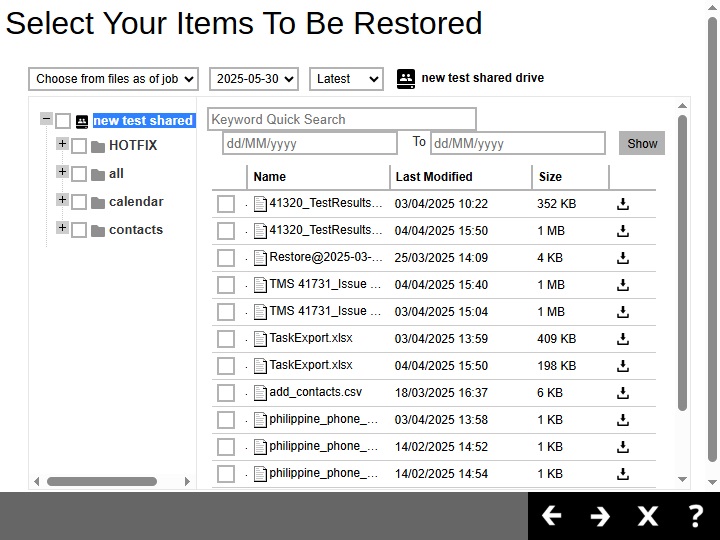Download TMS 41731_Issue modified 04/04/2025 15:40
This screenshot has width=720, height=540.
click(x=623, y=285)
